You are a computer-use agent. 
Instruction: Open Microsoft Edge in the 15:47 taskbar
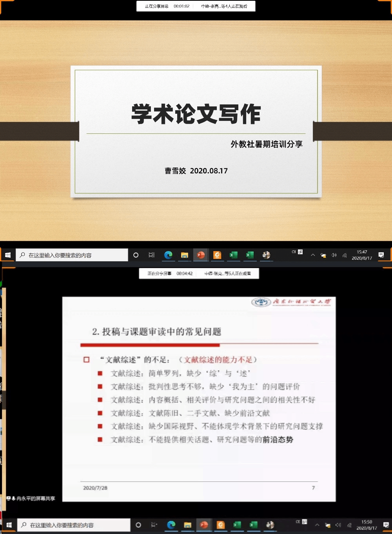pos(168,255)
